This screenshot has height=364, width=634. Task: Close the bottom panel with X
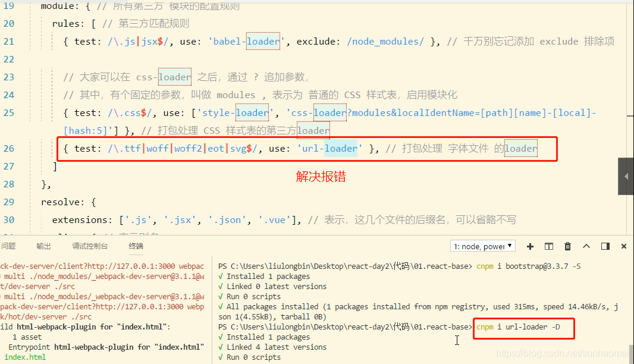click(623, 246)
